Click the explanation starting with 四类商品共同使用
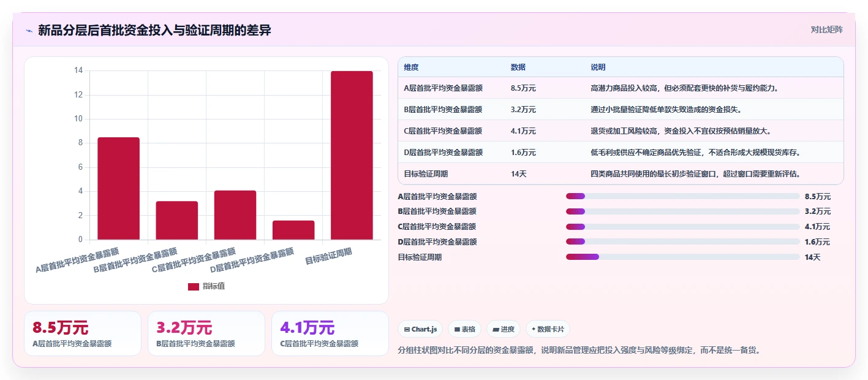The width and height of the screenshot is (868, 380). [x=695, y=174]
